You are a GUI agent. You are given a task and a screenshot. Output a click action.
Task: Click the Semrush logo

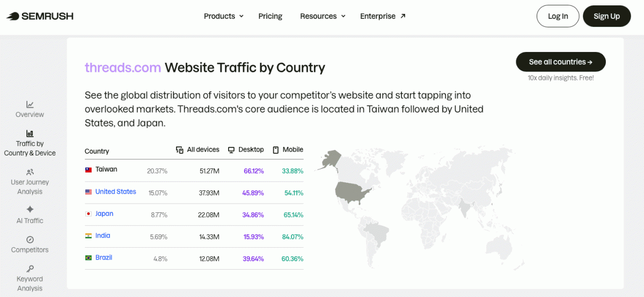(40, 16)
